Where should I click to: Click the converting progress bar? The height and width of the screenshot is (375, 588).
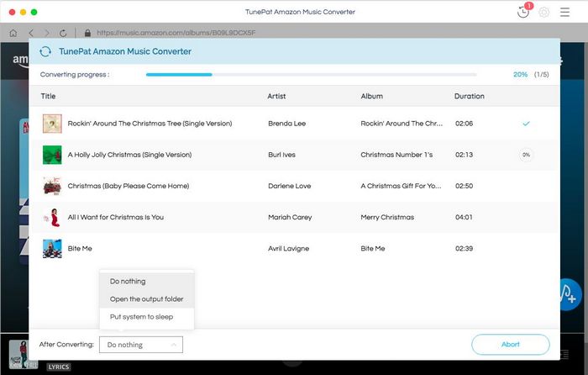click(312, 75)
